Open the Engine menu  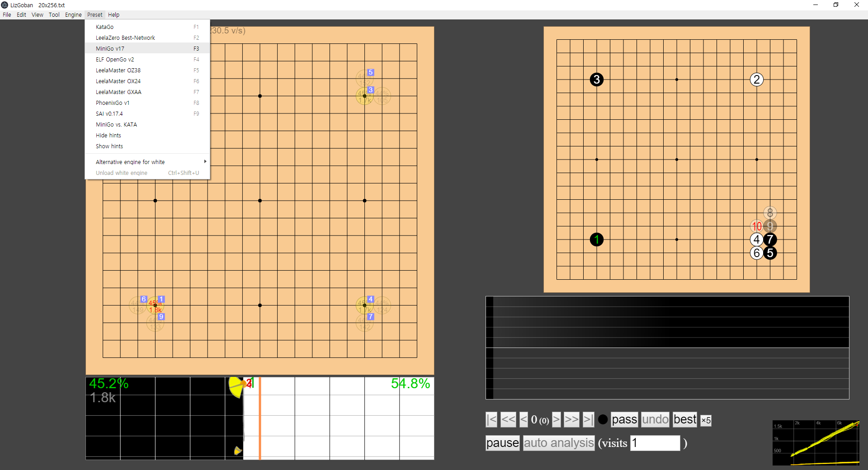(73, 15)
